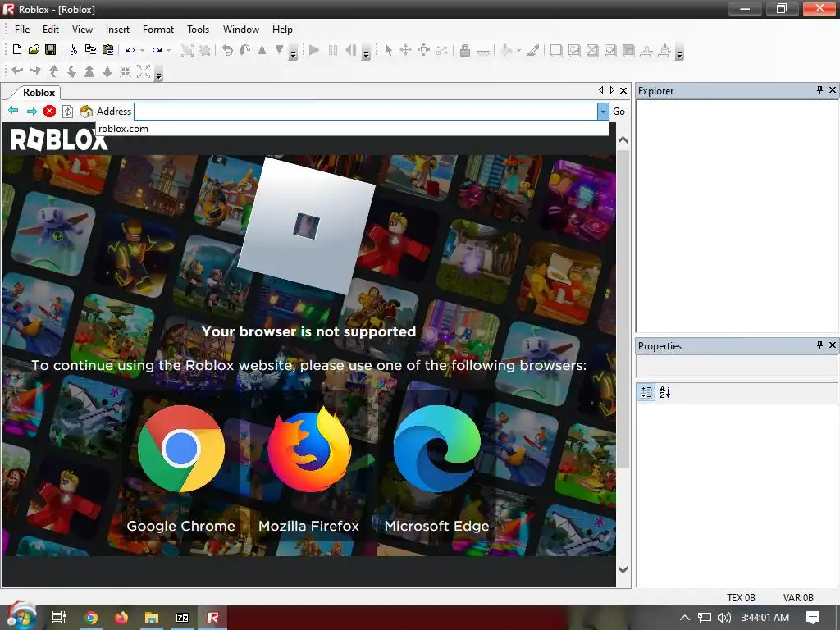This screenshot has height=630, width=840.
Task: Select the Roblox document tab
Action: (39, 92)
